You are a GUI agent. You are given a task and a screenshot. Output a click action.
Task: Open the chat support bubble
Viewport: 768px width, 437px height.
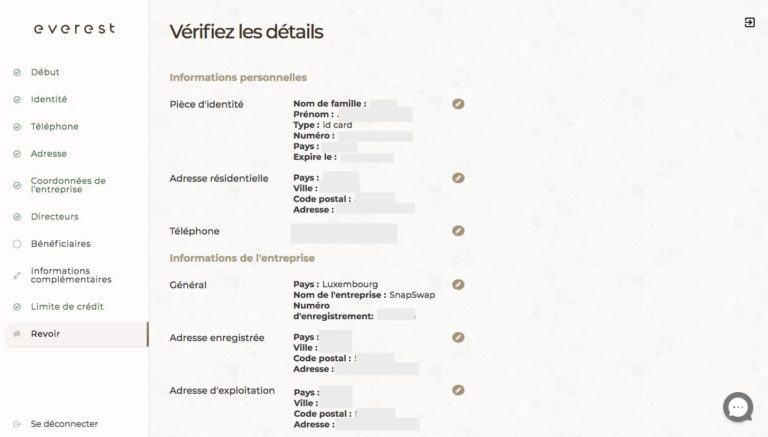(738, 407)
